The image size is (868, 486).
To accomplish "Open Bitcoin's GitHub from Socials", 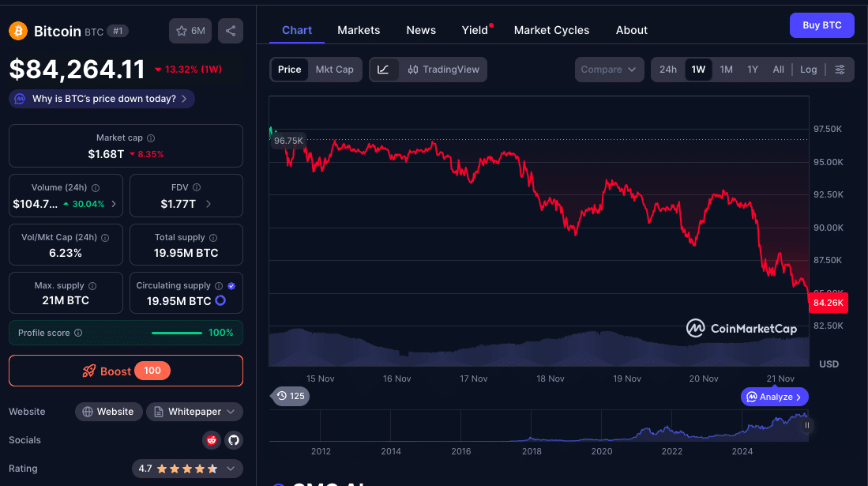I will 233,440.
